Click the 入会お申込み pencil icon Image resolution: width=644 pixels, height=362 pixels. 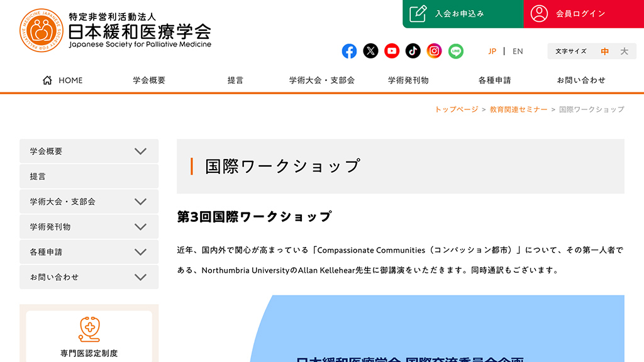pos(418,14)
